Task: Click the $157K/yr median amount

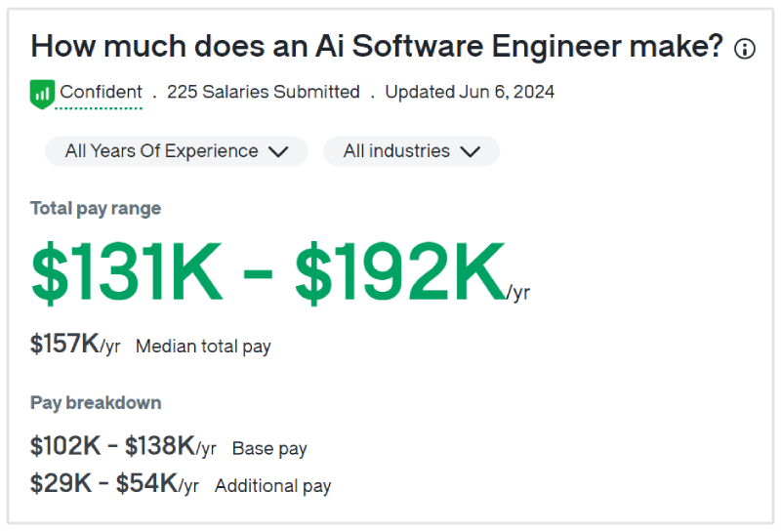Action: (75, 345)
